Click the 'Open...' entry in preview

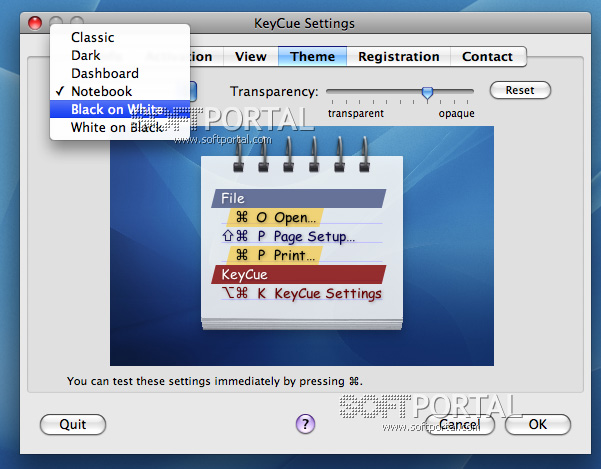(x=276, y=217)
